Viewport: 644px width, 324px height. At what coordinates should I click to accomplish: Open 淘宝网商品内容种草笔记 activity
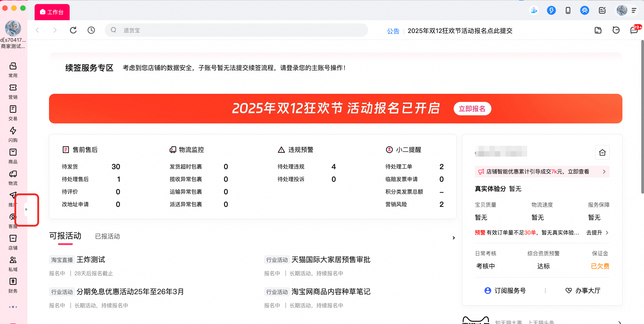[x=331, y=291]
